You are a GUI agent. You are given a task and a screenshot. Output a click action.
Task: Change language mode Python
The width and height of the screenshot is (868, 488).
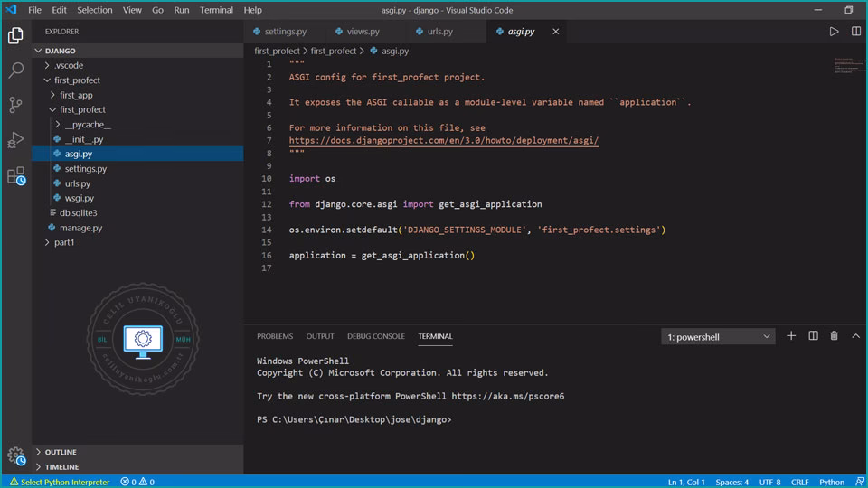(x=832, y=482)
